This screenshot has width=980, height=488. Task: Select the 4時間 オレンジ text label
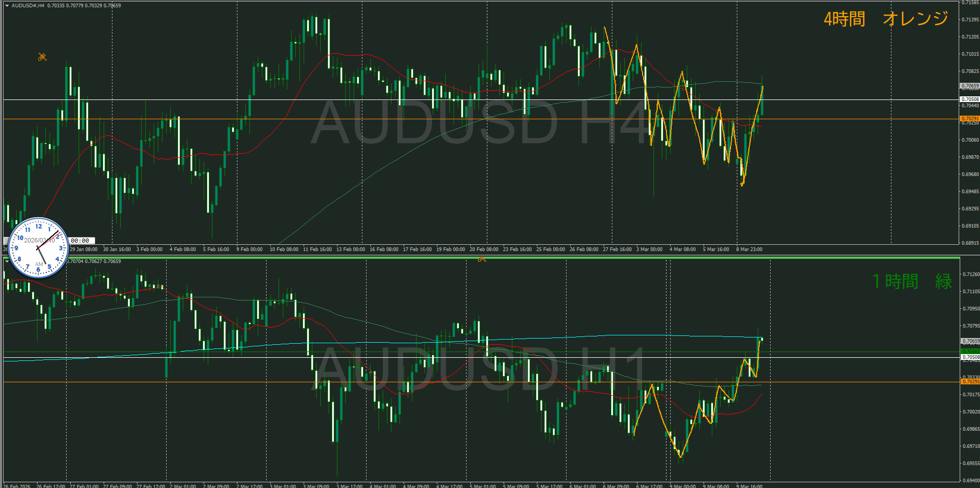tap(885, 19)
